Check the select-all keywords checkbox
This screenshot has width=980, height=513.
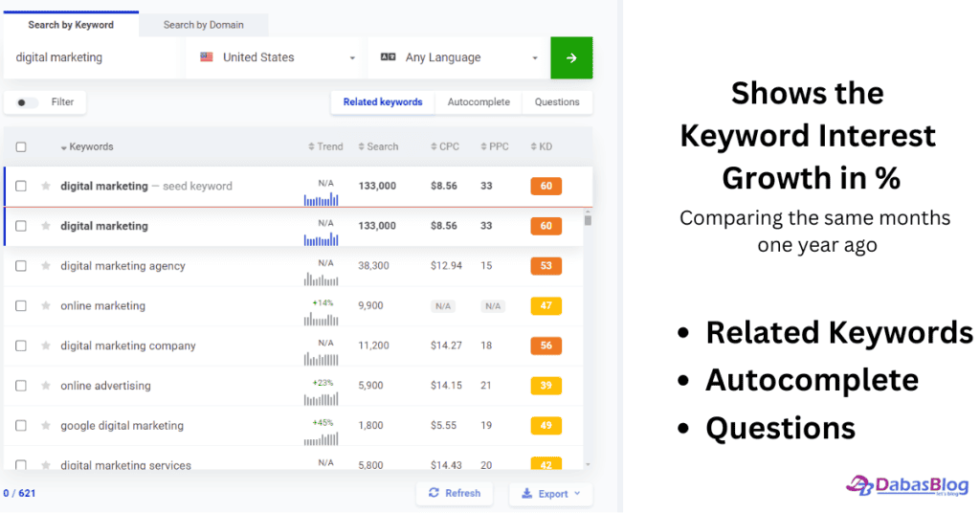click(21, 146)
